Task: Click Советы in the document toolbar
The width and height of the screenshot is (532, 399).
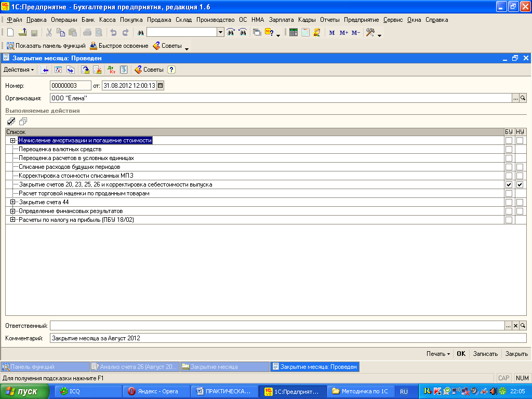Action: tap(149, 70)
